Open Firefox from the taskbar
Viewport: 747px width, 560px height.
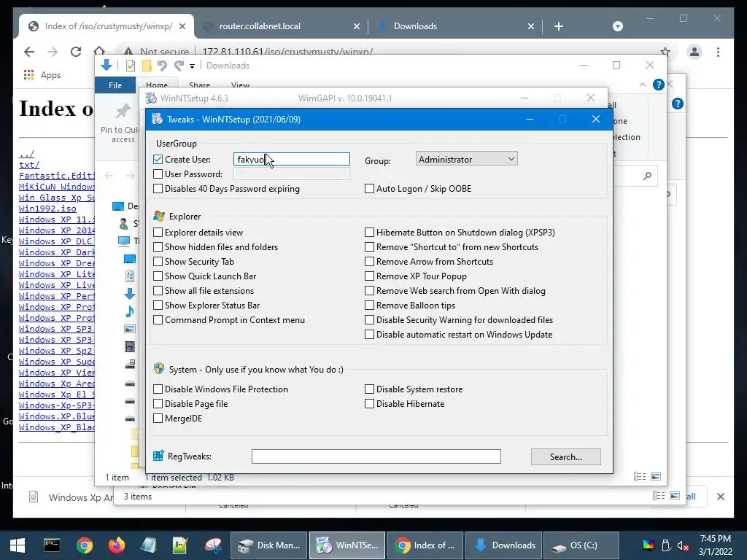(x=116, y=545)
